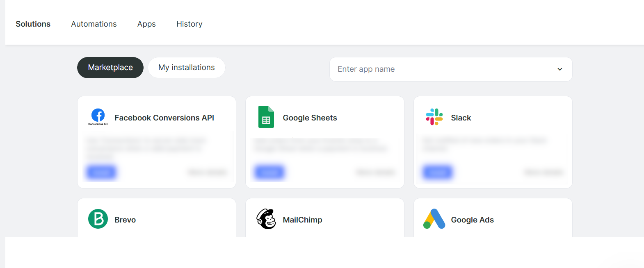Click the MailChimp monkey icon
This screenshot has width=644, height=268.
266,219
